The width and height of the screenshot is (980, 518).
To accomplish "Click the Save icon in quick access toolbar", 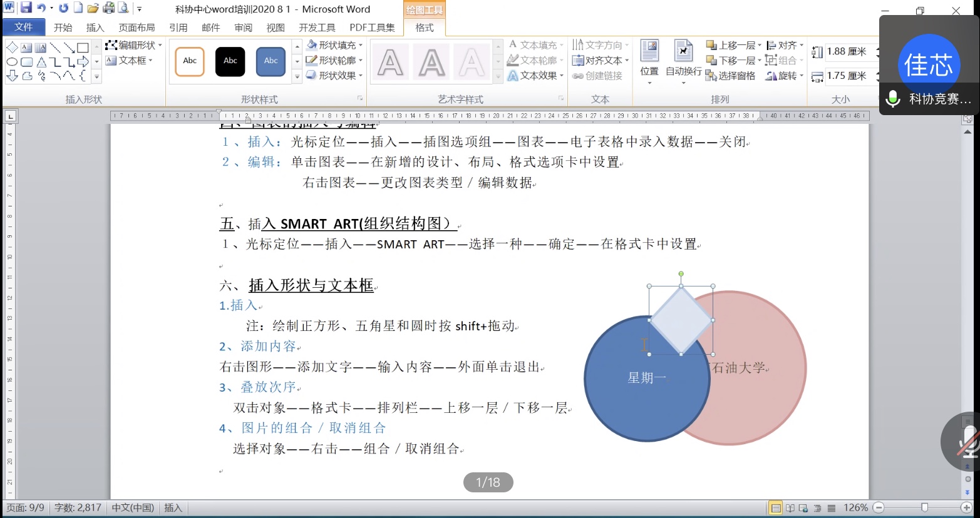I will click(26, 8).
